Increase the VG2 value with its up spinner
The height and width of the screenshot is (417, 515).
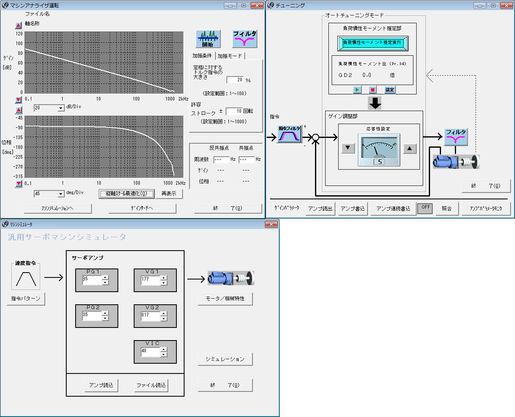pos(163,313)
